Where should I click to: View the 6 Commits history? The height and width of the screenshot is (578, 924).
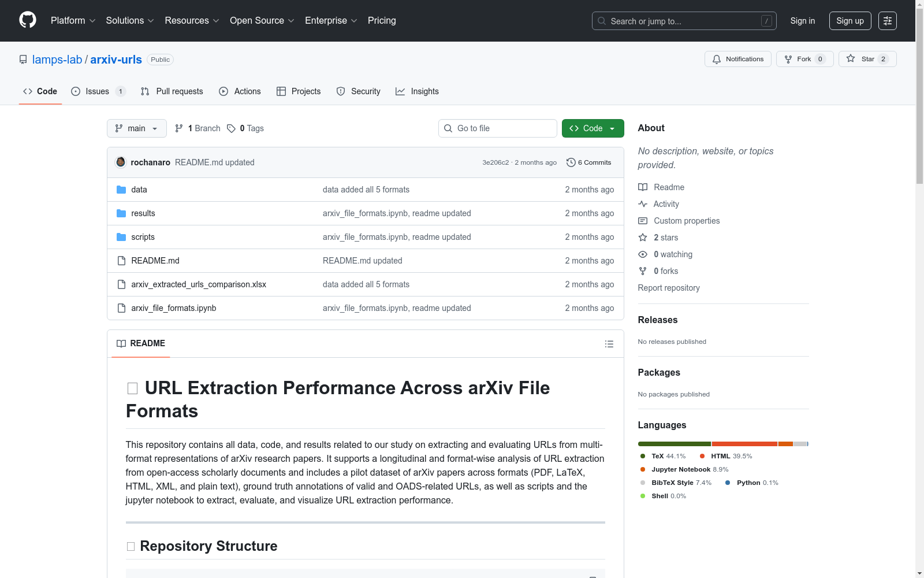pyautogui.click(x=589, y=162)
